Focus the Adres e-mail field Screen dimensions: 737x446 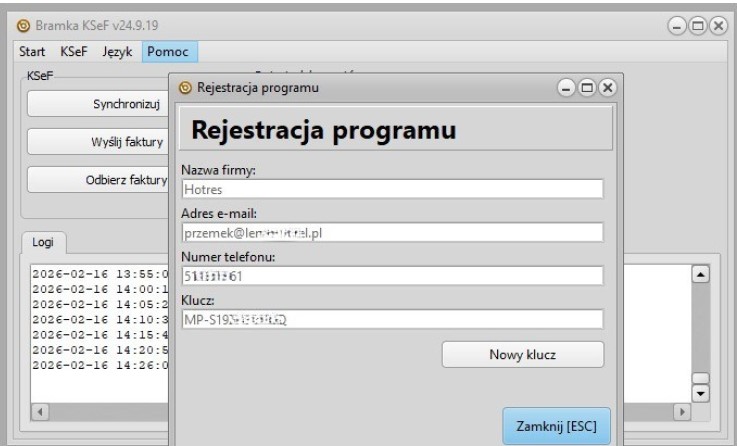392,232
